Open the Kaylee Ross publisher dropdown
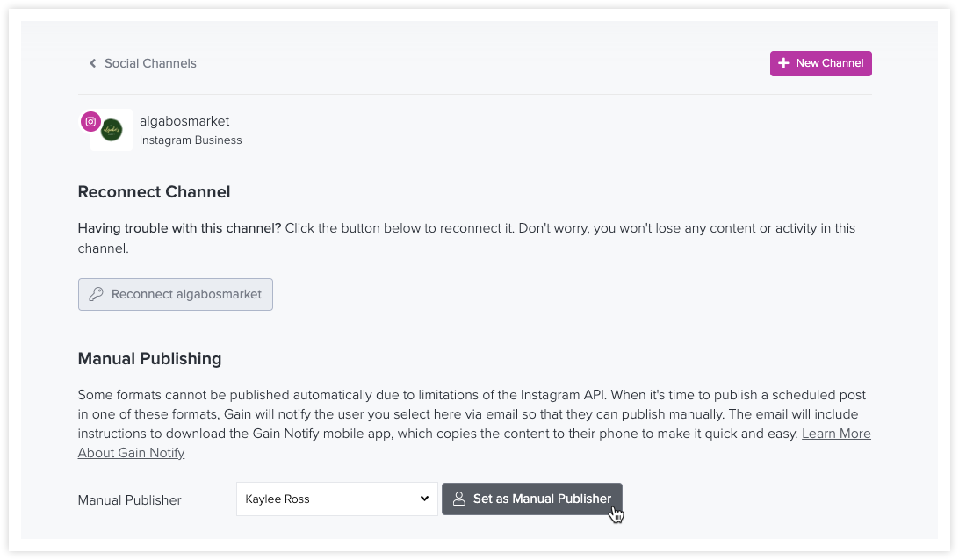Viewport: 959px width, 560px height. 337,499
